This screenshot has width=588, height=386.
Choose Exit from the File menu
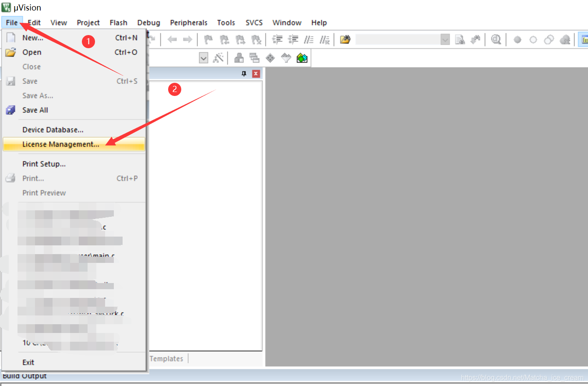coord(74,362)
